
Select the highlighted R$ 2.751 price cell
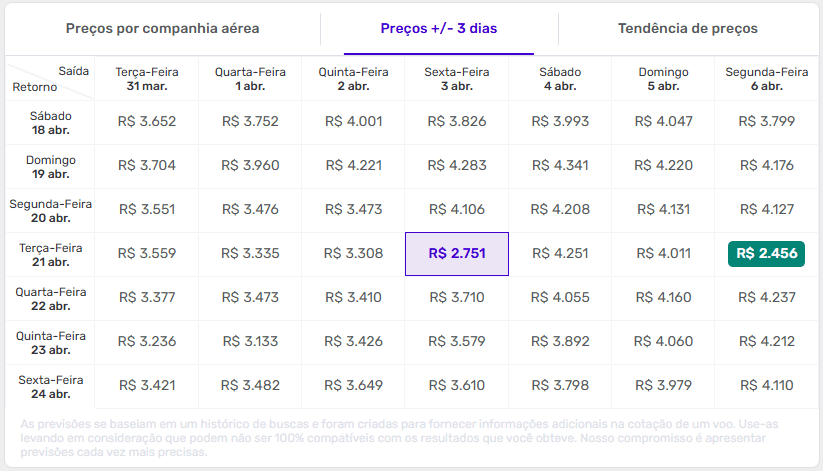click(x=456, y=254)
